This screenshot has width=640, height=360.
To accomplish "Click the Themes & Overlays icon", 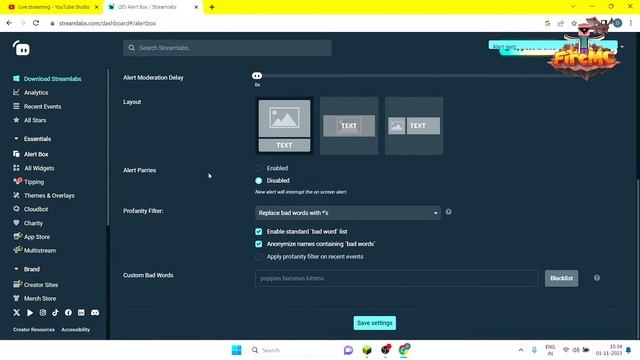I will [16, 196].
